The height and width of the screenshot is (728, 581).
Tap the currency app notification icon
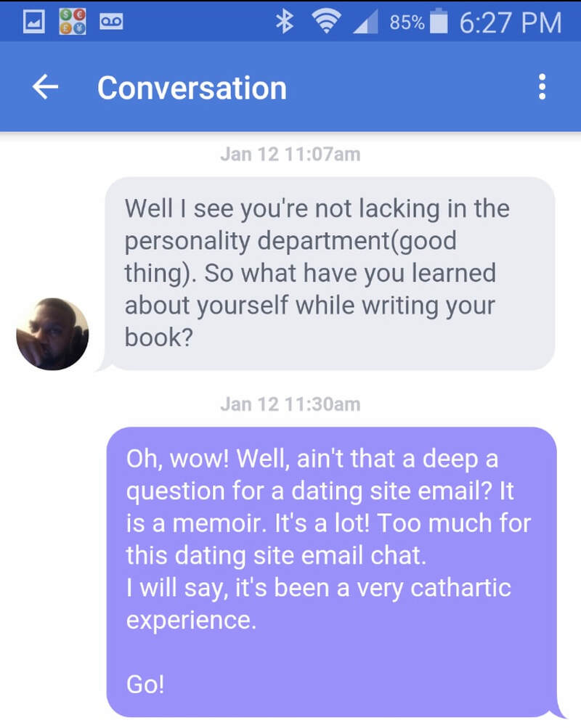pos(72,22)
